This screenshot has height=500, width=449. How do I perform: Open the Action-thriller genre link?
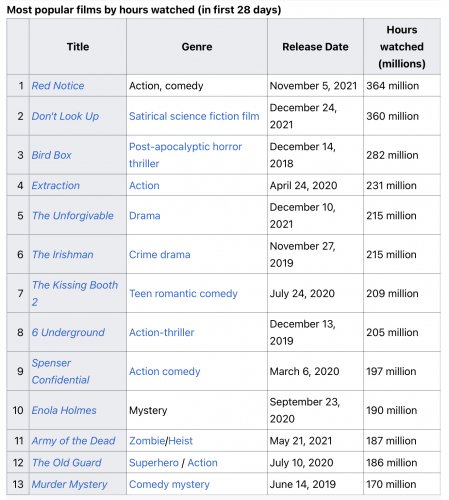(162, 332)
